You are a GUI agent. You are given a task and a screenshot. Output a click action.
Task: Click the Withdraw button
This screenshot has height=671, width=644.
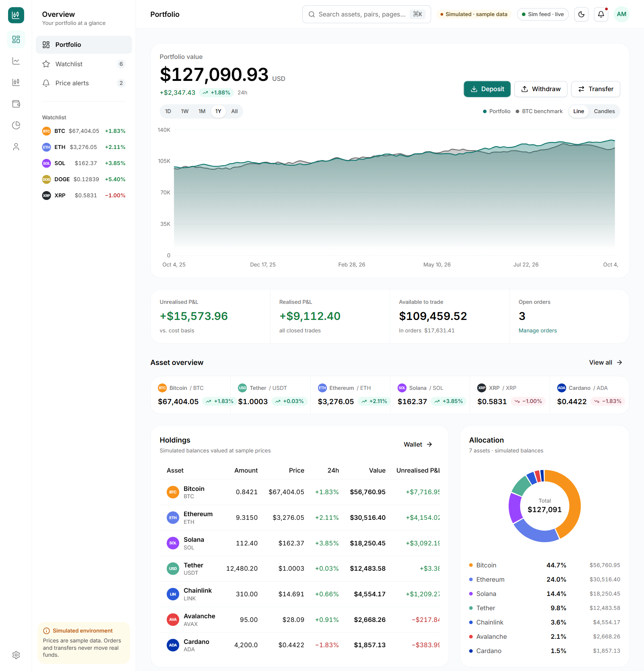tap(541, 89)
